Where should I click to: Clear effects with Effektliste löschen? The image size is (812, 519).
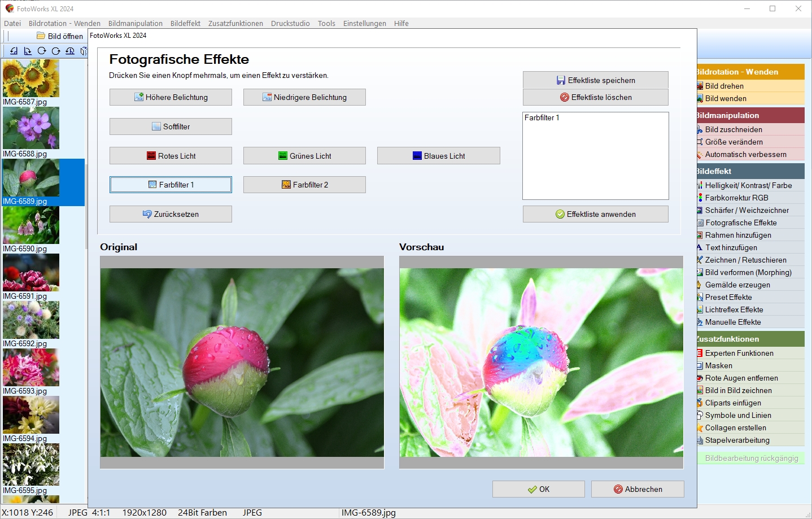595,97
